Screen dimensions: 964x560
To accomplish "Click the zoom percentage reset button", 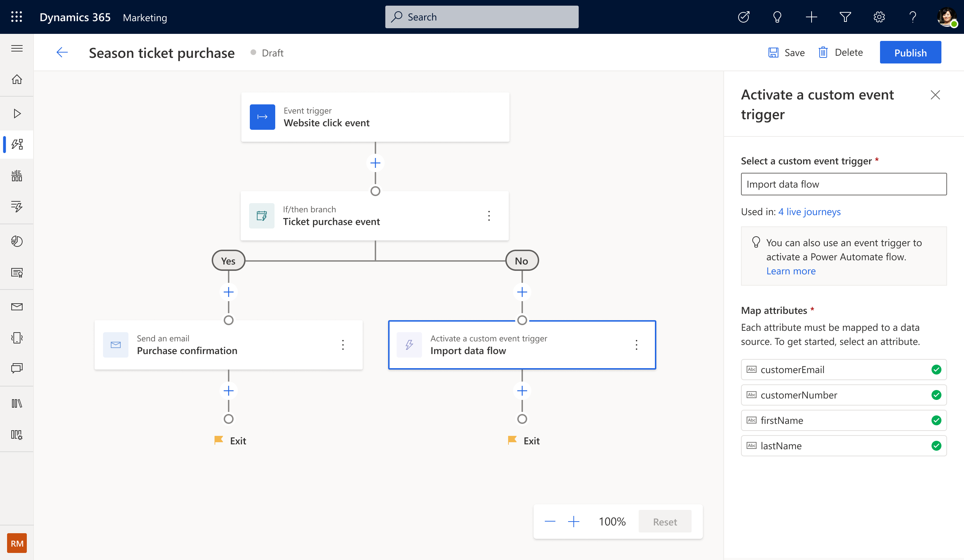I will coord(664,522).
